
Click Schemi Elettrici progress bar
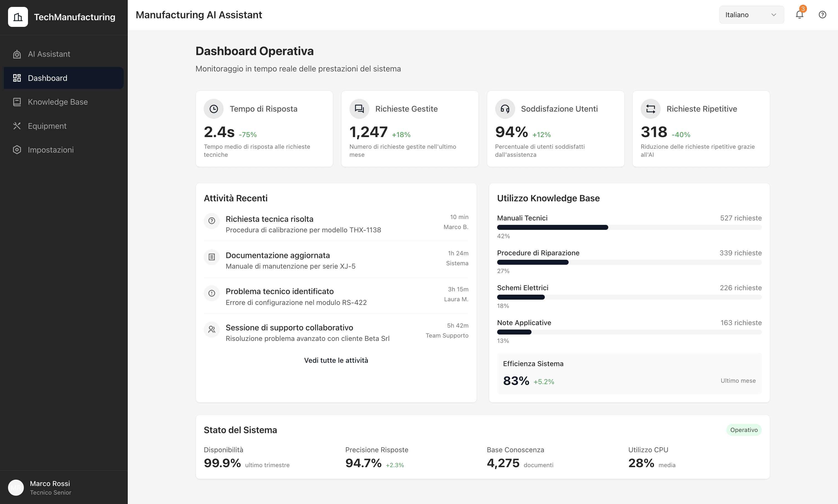[x=629, y=297]
